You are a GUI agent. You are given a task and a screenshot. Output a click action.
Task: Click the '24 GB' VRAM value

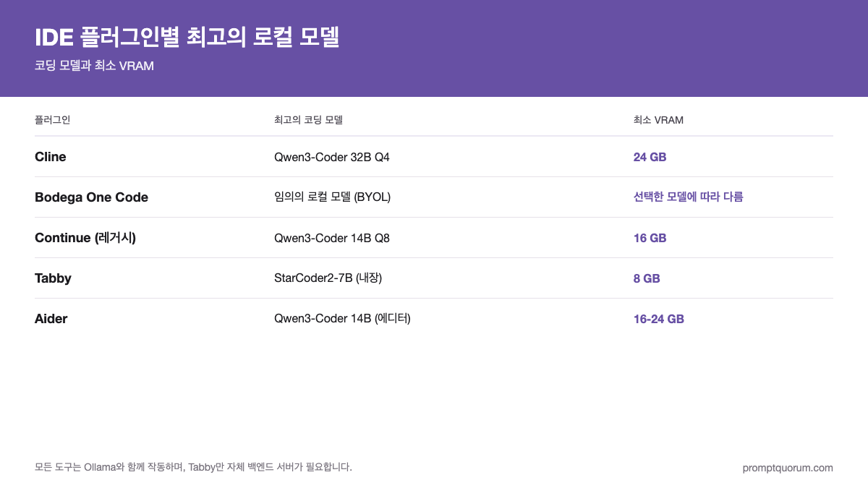pos(650,157)
